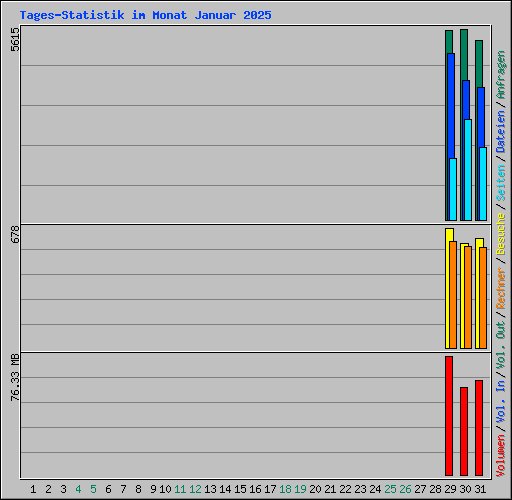The height and width of the screenshot is (500, 512).
Task: Click the green weekend day 4 label
Action: coord(78,489)
